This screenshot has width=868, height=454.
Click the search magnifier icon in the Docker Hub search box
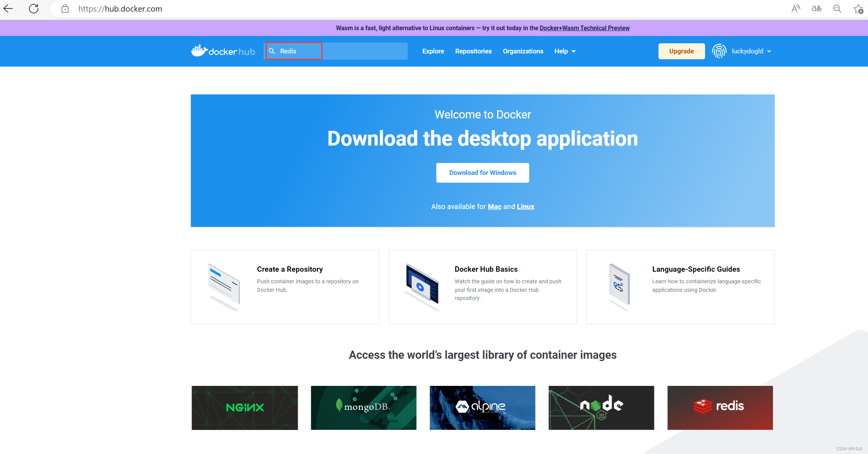[x=272, y=51]
